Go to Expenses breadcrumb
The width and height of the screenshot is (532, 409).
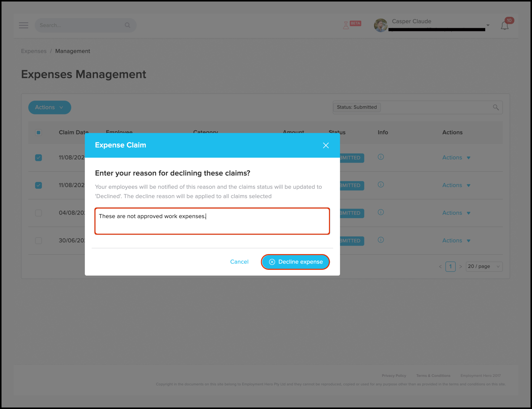(34, 51)
